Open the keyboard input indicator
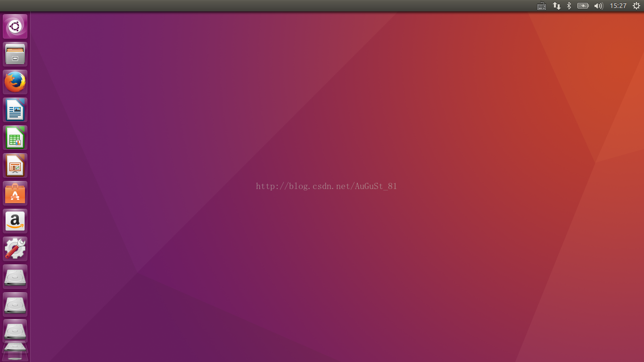Image resolution: width=644 pixels, height=362 pixels. [542, 6]
